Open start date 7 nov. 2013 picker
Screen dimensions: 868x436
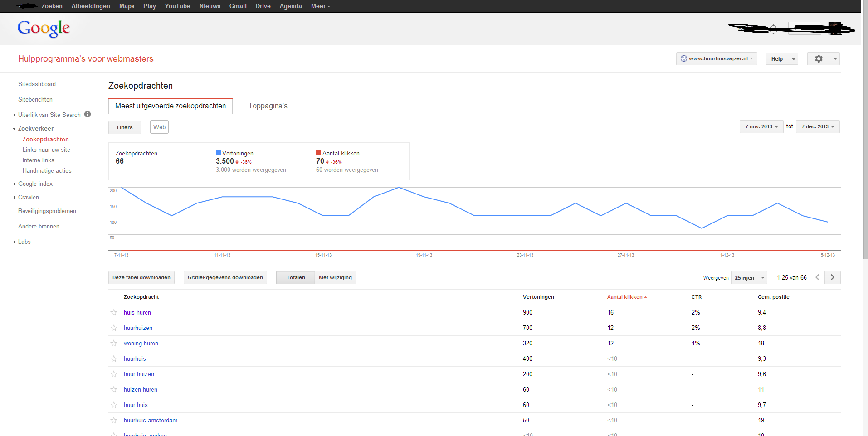click(x=761, y=126)
